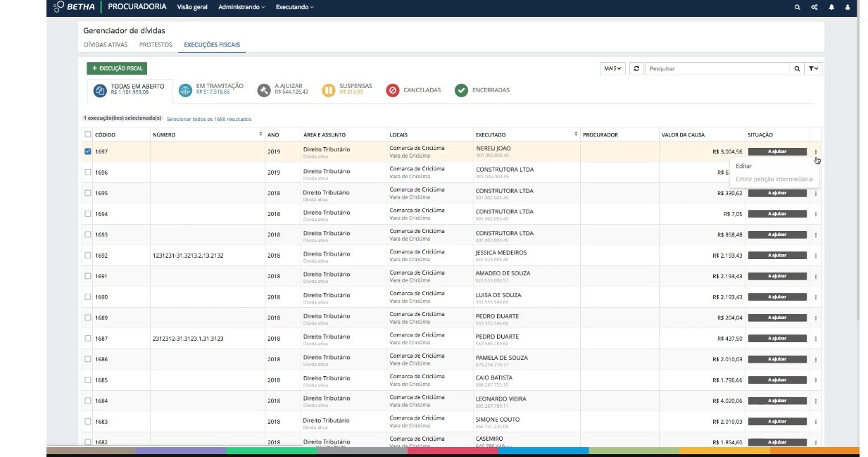Select the Canceladas status icon

[393, 90]
